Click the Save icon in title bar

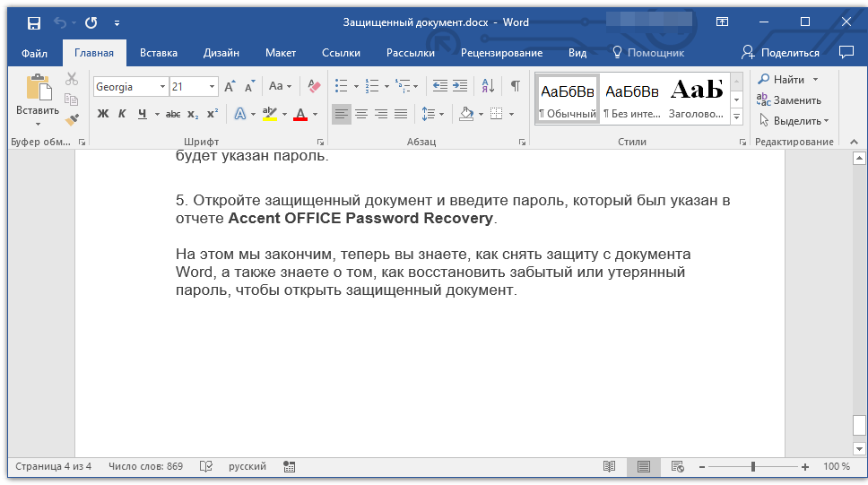click(x=33, y=22)
